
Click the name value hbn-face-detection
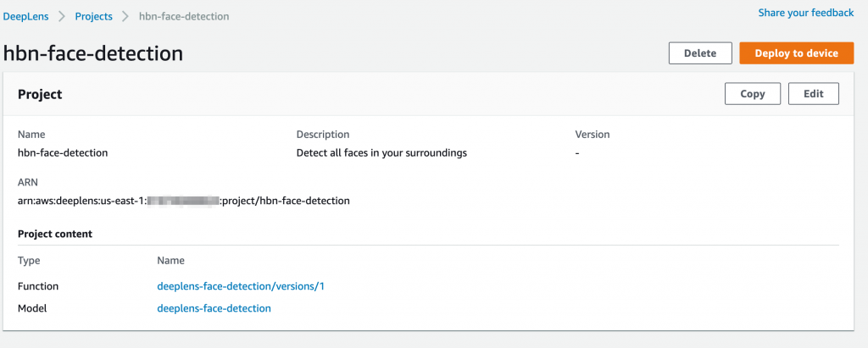(x=63, y=153)
